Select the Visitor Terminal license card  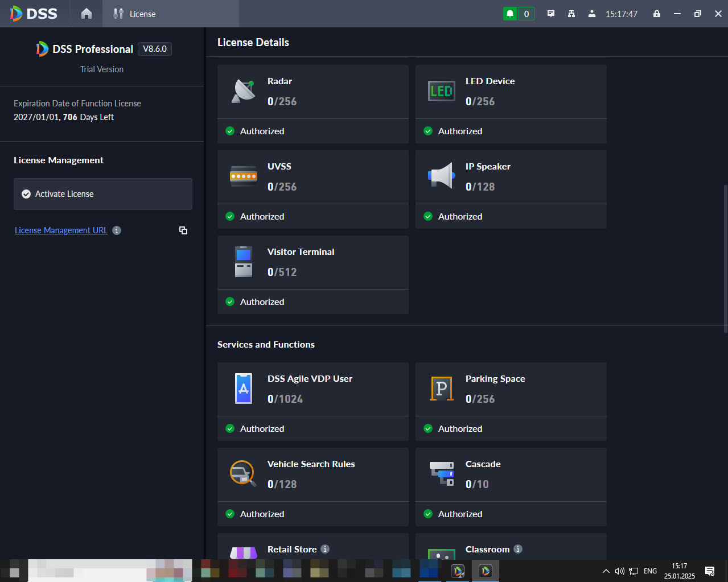tap(313, 275)
